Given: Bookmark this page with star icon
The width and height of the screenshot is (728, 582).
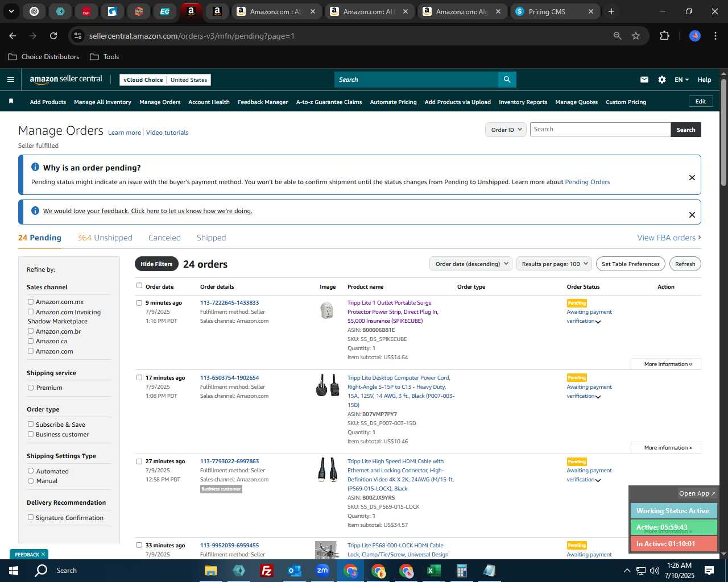Looking at the screenshot, I should tap(636, 36).
